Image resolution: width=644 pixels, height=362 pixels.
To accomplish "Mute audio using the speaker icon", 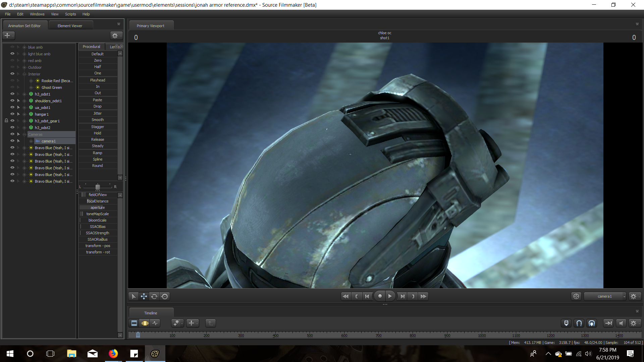I will (621, 323).
